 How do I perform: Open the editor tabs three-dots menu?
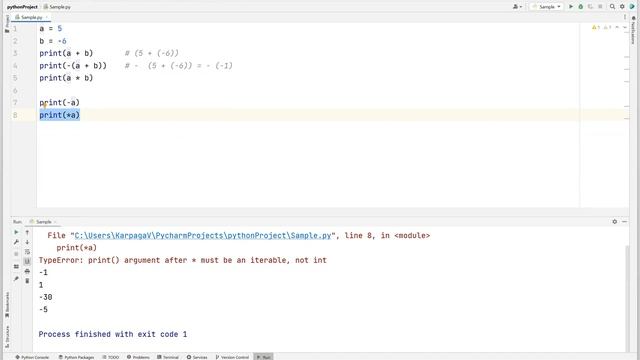point(625,17)
